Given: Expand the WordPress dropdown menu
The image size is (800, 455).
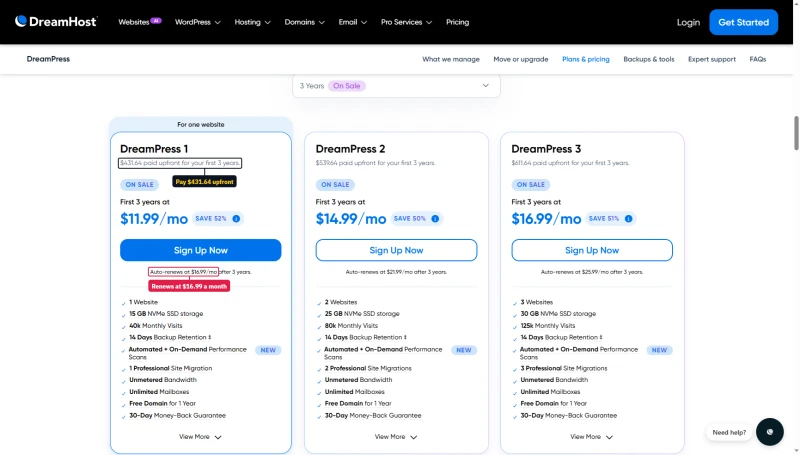Looking at the screenshot, I should pos(197,22).
